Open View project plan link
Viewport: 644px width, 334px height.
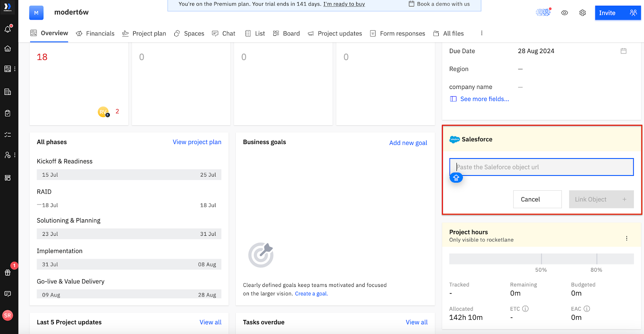pyautogui.click(x=197, y=142)
